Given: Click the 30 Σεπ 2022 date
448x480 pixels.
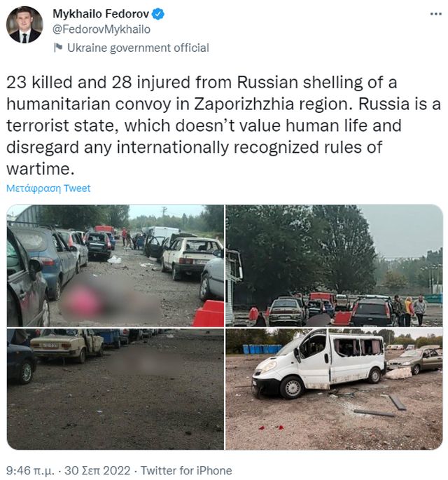Looking at the screenshot, I should tap(97, 470).
